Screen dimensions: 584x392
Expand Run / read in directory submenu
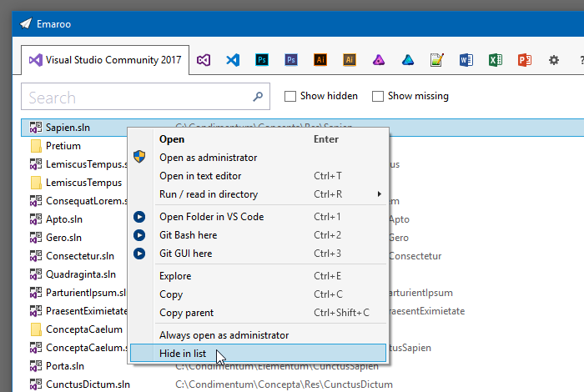258,194
